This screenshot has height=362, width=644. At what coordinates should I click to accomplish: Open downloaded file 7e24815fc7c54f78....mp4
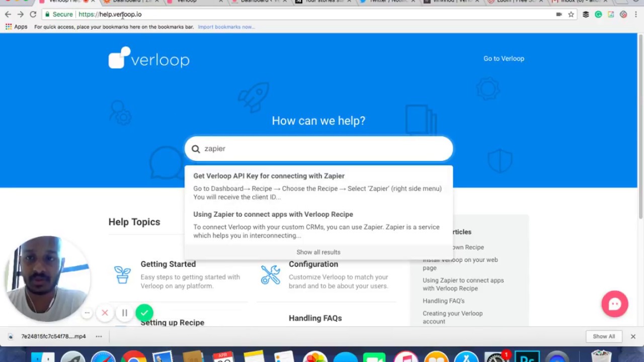(49, 336)
